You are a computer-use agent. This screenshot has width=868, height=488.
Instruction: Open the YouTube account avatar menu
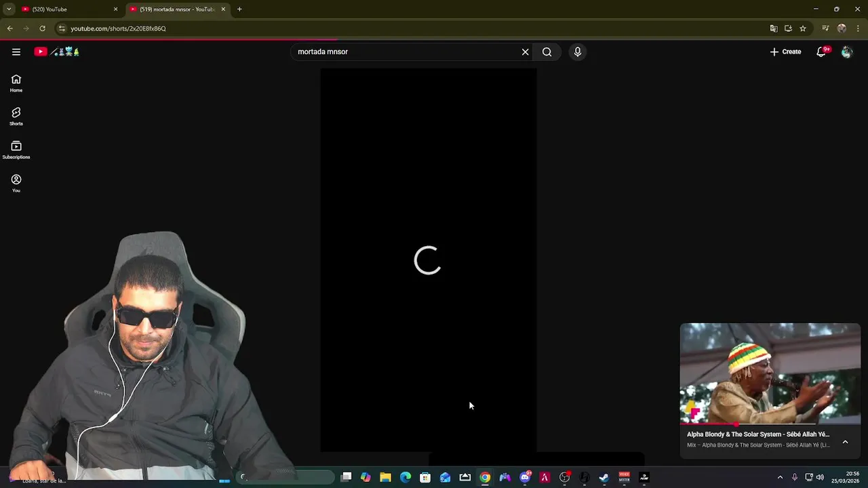pyautogui.click(x=846, y=52)
